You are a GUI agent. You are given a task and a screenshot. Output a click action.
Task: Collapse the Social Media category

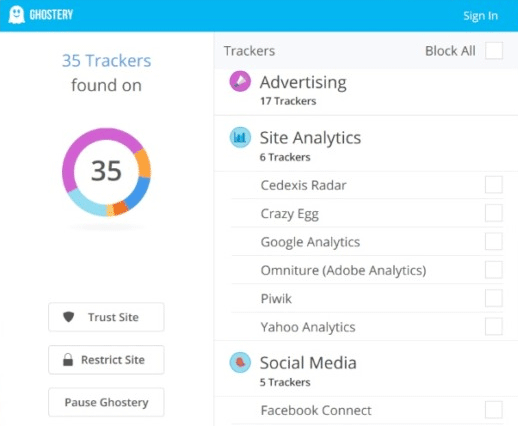[x=366, y=369]
